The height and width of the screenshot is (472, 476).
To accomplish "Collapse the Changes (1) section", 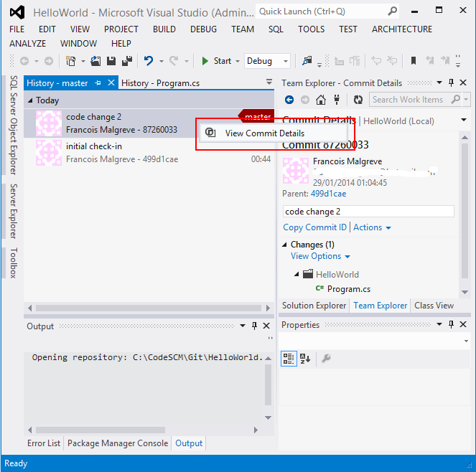I will click(284, 245).
